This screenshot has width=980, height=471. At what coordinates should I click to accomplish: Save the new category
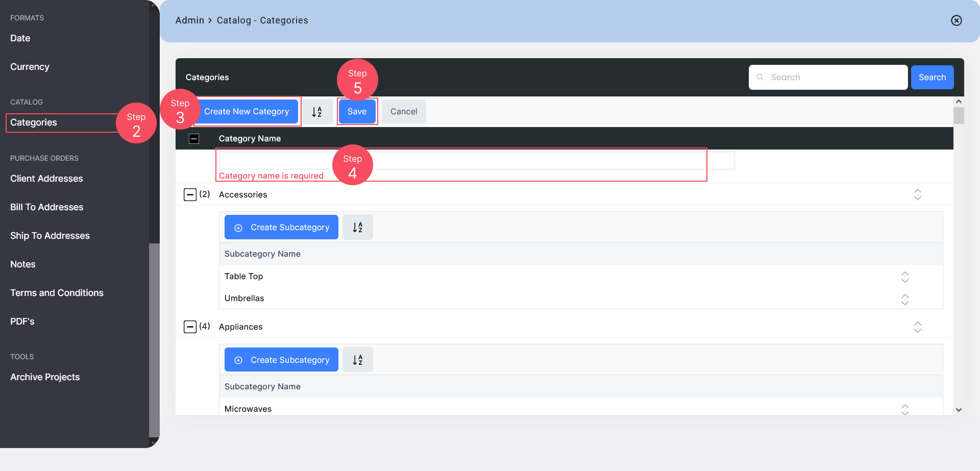click(x=357, y=112)
